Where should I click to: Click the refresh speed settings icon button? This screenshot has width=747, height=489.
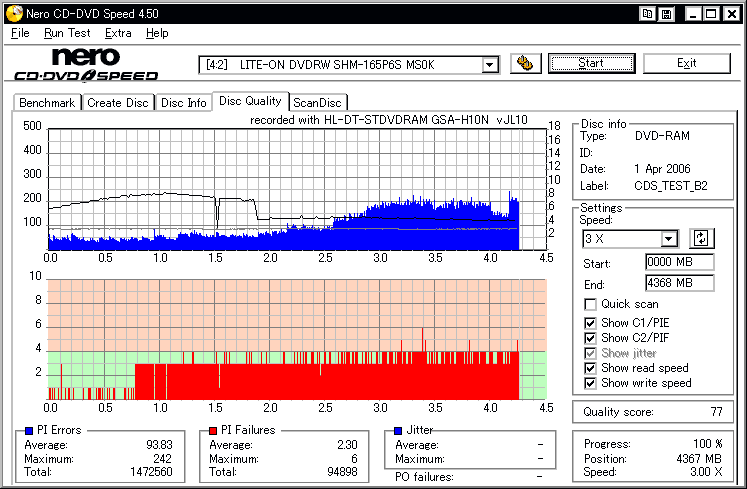tap(701, 238)
